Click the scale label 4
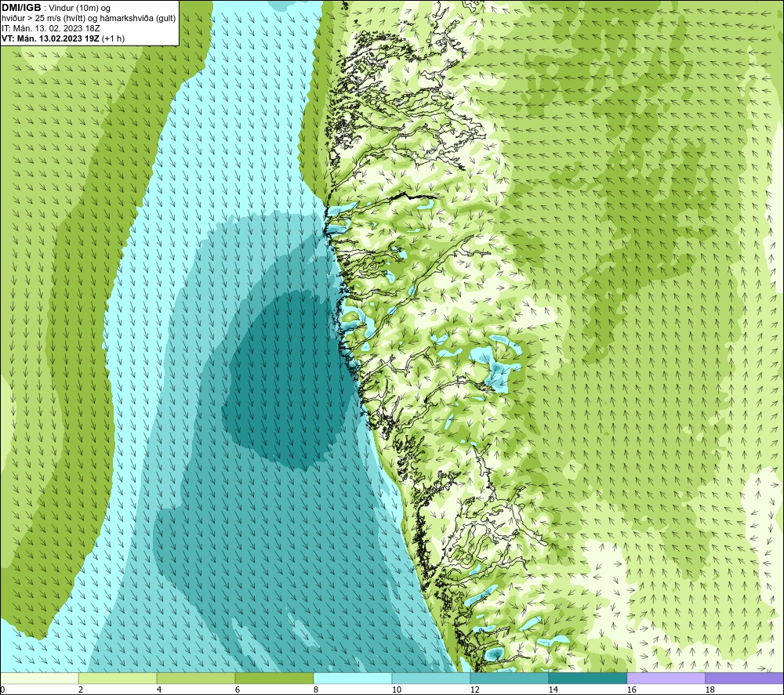The image size is (784, 695). click(x=159, y=690)
